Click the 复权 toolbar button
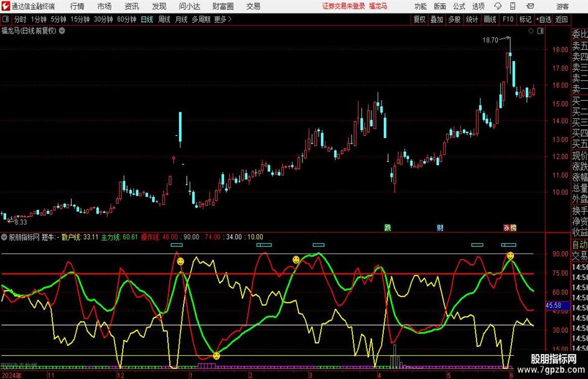This screenshot has height=379, width=588. click(419, 19)
